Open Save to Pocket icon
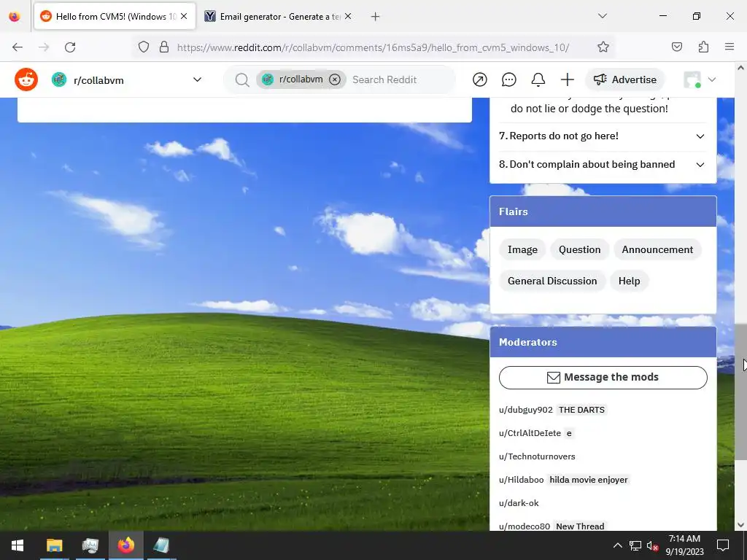The height and width of the screenshot is (560, 747). (677, 47)
